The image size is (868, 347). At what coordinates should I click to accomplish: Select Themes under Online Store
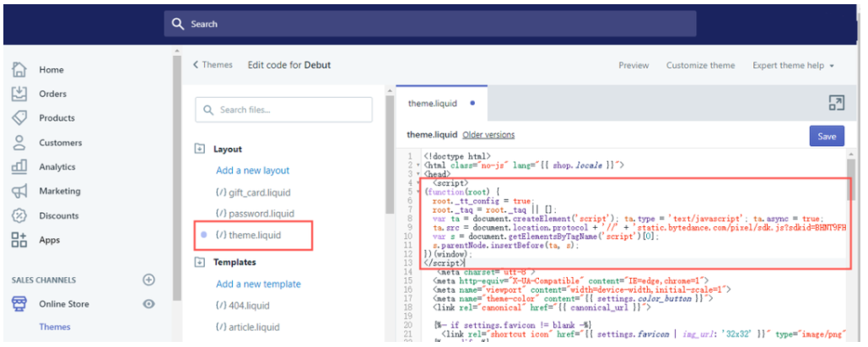pos(55,327)
